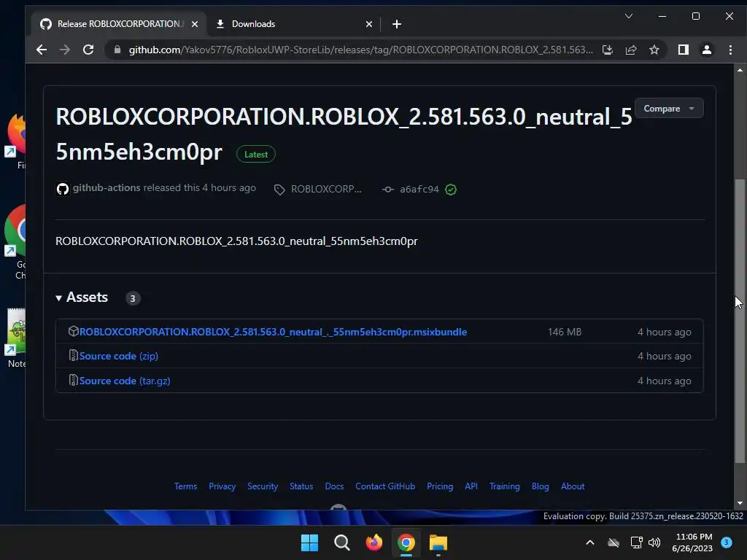Click the OneDrive tray cloud icon
Screen dimensions: 747x560
[x=614, y=542]
